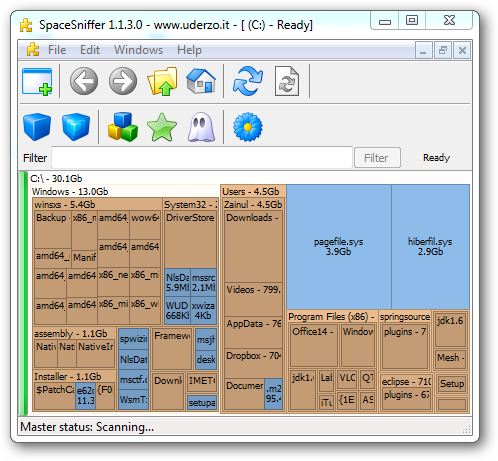The width and height of the screenshot is (498, 461).
Task: Select the jdk1.6 folder block at right
Action: [450, 330]
